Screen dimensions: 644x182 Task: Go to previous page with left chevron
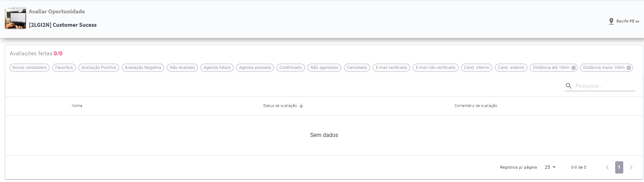pyautogui.click(x=607, y=168)
